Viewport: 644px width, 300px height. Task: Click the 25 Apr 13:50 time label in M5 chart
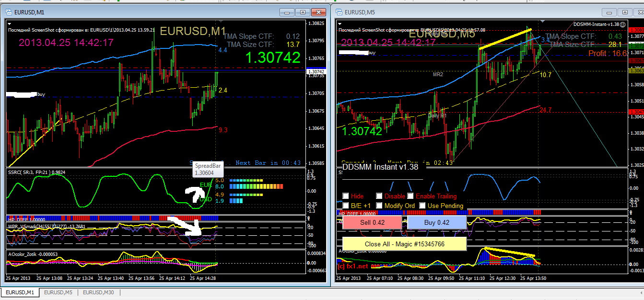click(534, 278)
